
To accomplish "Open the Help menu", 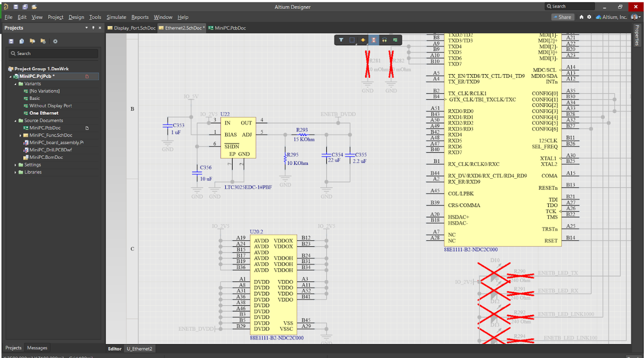I will (183, 17).
